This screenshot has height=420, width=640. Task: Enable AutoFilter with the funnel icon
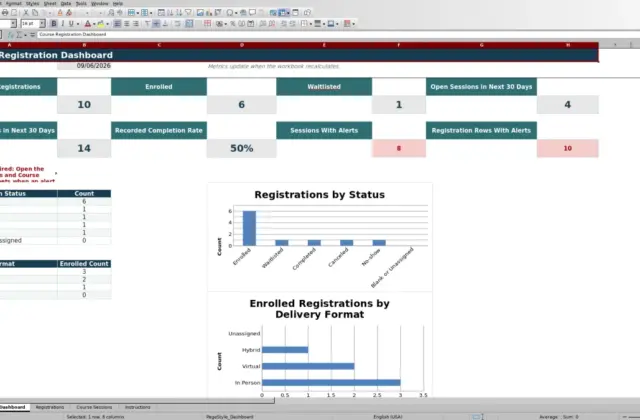pos(188,13)
